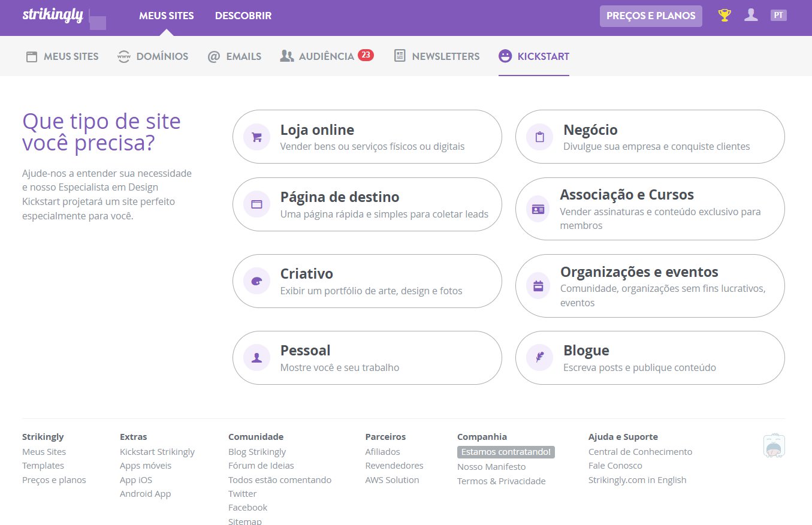Switch via Strikingly.com in English link
812x525 pixels.
638,480
